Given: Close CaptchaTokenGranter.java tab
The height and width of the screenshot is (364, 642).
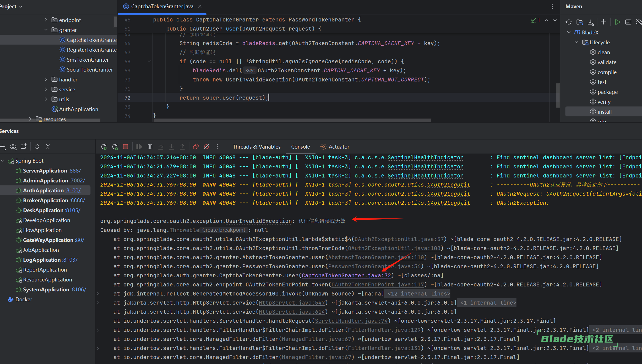Looking at the screenshot, I should click(200, 6).
